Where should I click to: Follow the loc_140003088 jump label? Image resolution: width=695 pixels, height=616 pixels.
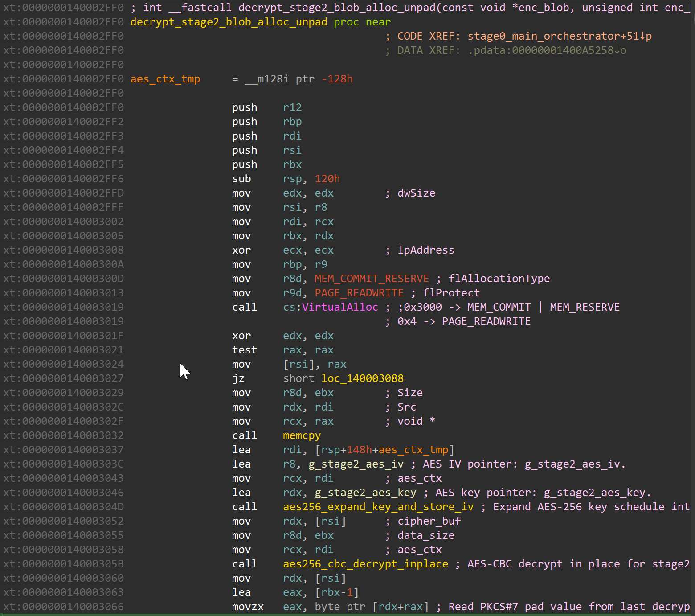pos(362,378)
